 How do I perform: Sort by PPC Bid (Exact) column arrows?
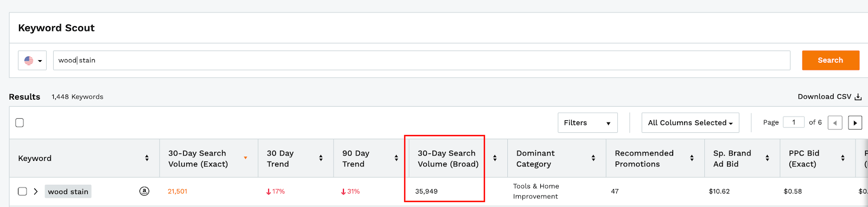pos(843,158)
